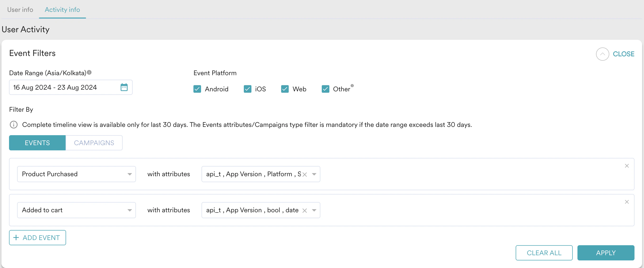
Task: Click info icon beside Date Range label
Action: [89, 72]
